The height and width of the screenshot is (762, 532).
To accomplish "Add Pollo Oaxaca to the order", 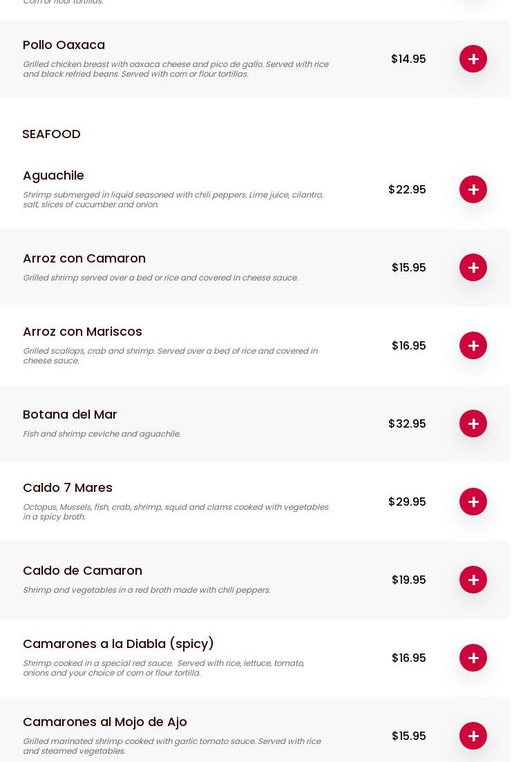I will pos(473,59).
